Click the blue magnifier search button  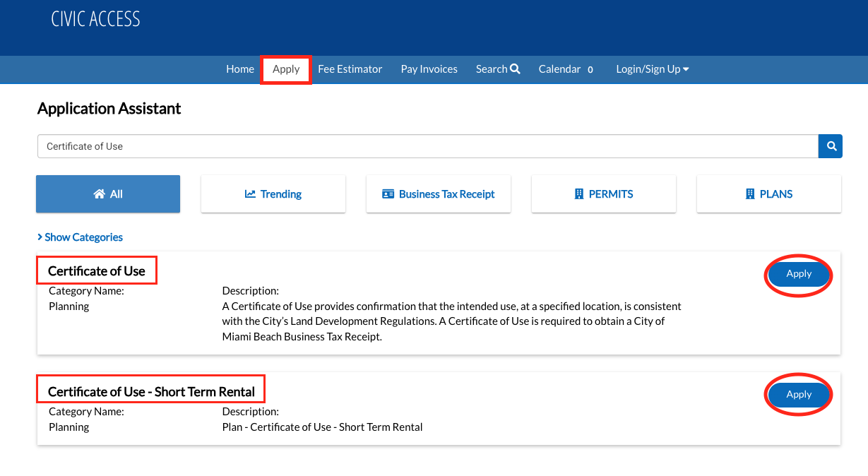pyautogui.click(x=831, y=146)
